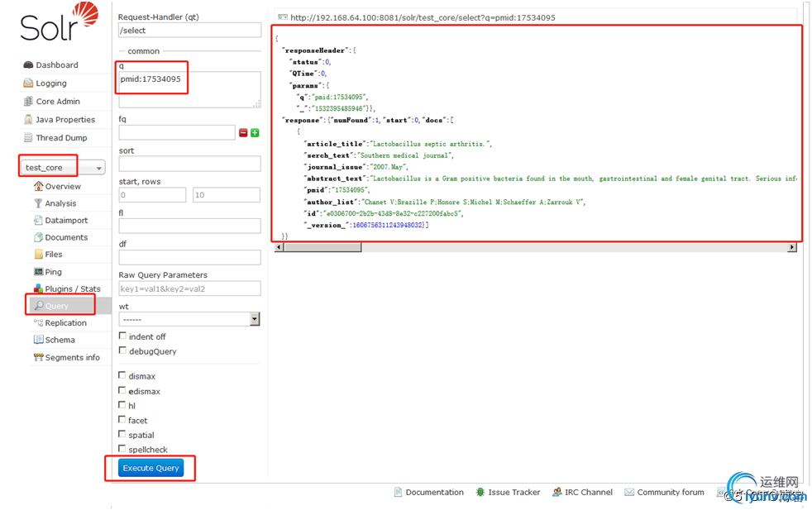Click the Ping icon
The image size is (812, 510).
[38, 271]
